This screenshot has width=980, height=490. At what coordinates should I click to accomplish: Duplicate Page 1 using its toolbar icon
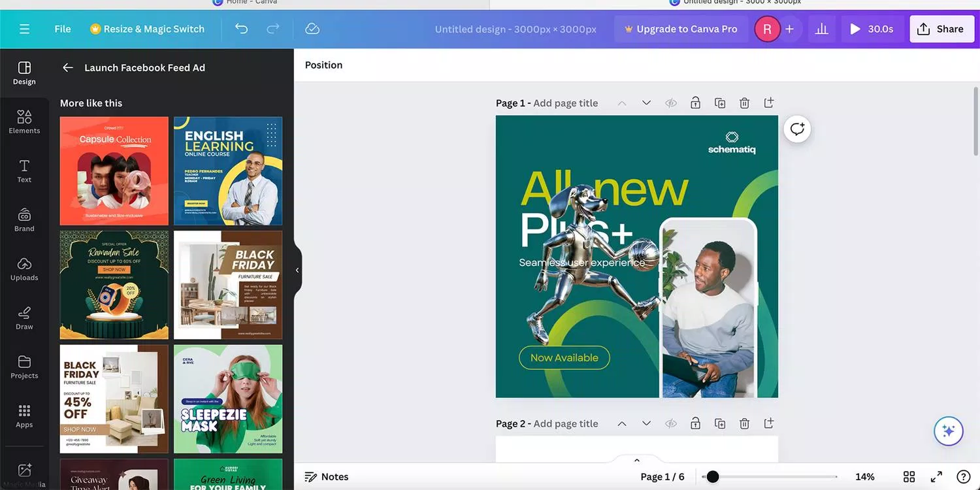click(719, 103)
